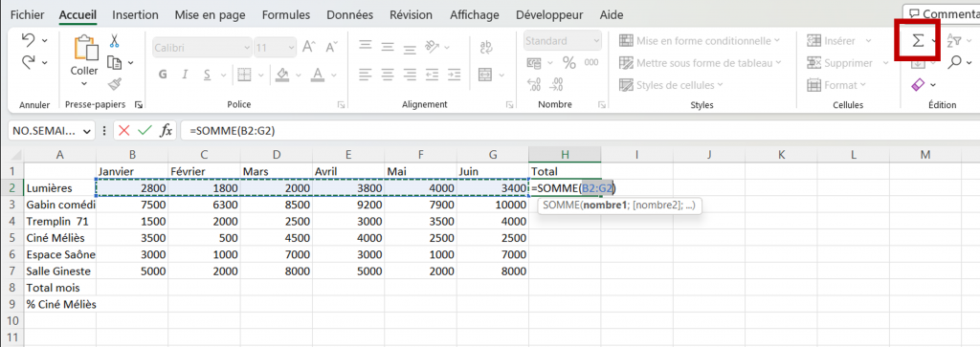This screenshot has height=347, width=980.
Task: Remove a decimal place
Action: click(556, 83)
